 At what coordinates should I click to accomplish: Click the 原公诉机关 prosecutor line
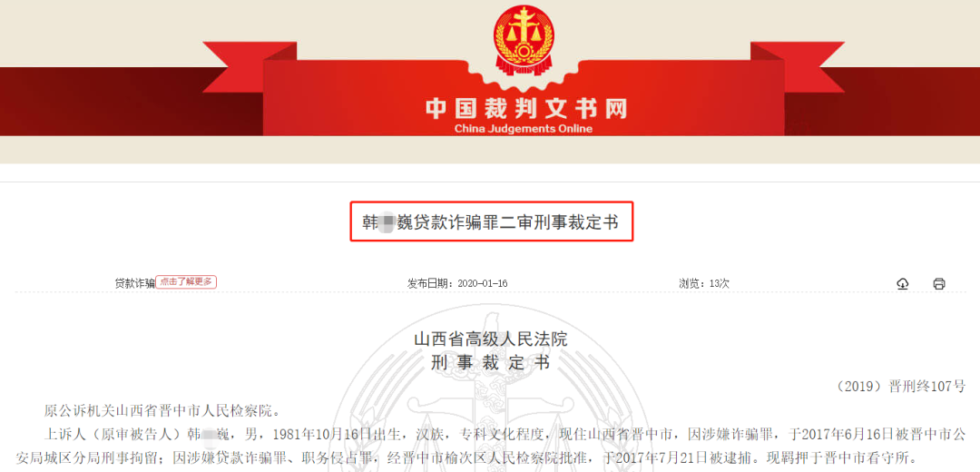pos(162,411)
